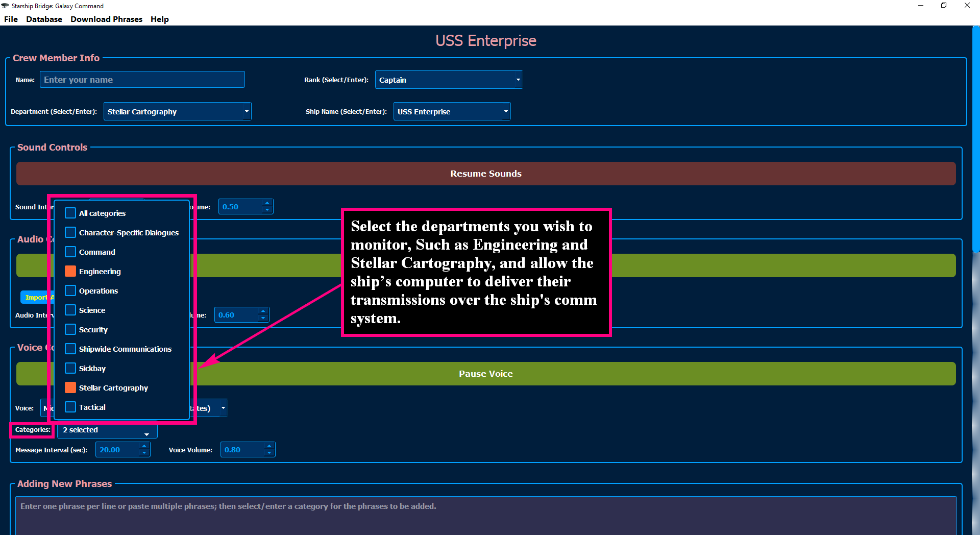980x535 pixels.
Task: Open the Rank dropdown showing Captain
Action: (517, 80)
